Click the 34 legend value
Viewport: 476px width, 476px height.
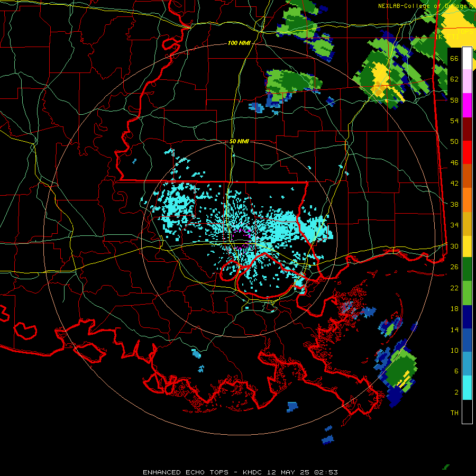tap(454, 225)
